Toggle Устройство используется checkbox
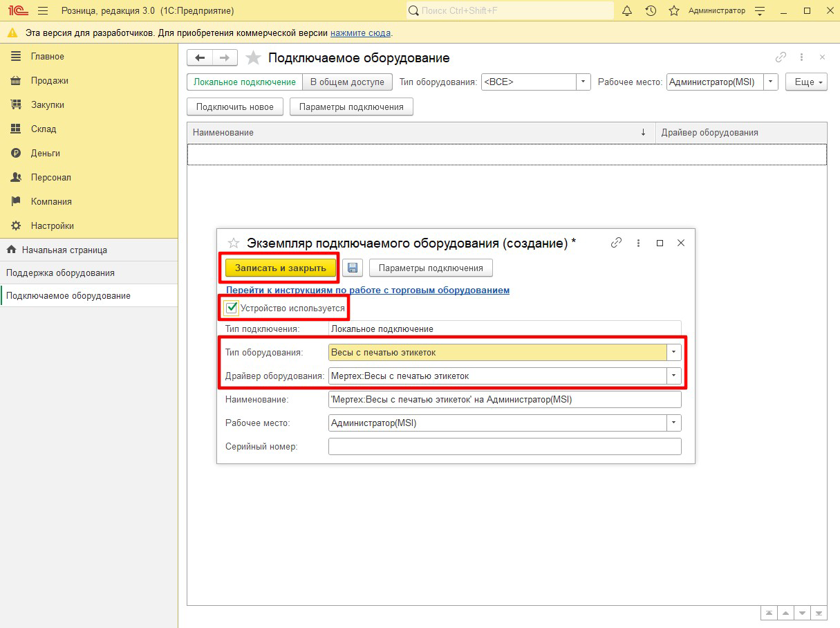The height and width of the screenshot is (628, 840). (x=232, y=308)
